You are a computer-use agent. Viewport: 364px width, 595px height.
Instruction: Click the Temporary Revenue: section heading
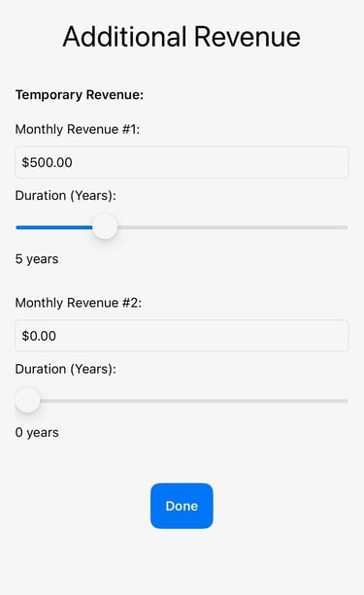(x=80, y=95)
